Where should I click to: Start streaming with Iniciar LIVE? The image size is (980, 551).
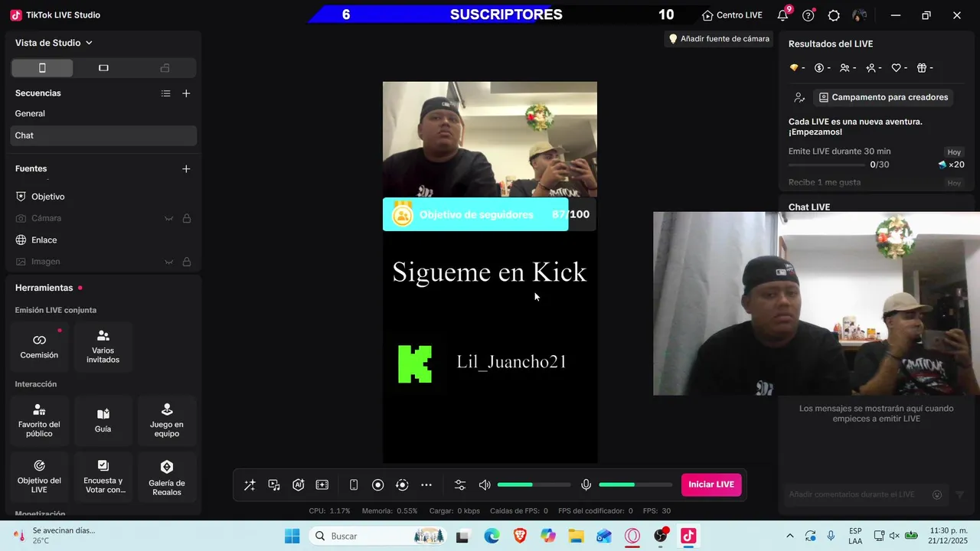[x=711, y=484]
